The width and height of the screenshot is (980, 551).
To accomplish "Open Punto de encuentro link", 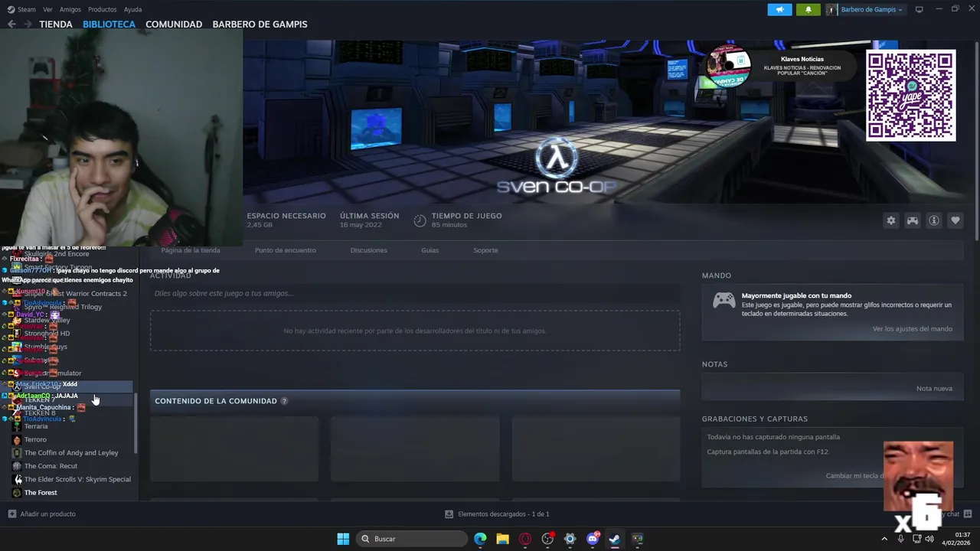I will pyautogui.click(x=286, y=250).
